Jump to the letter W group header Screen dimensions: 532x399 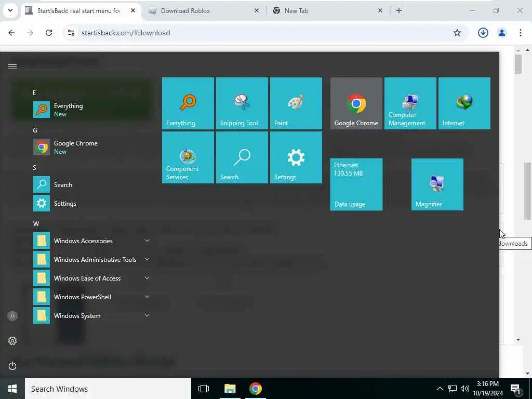(x=36, y=224)
